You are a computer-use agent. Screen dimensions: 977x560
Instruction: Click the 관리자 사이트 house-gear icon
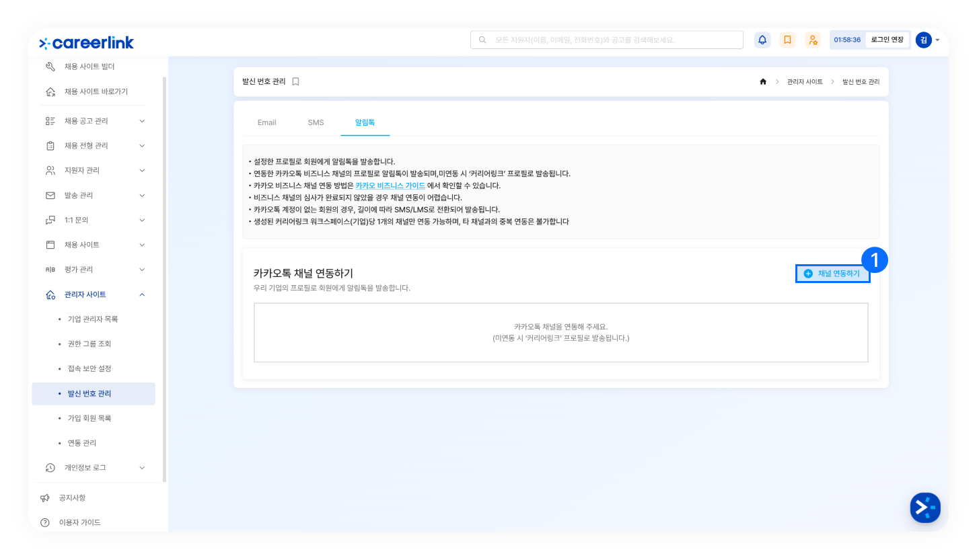50,294
